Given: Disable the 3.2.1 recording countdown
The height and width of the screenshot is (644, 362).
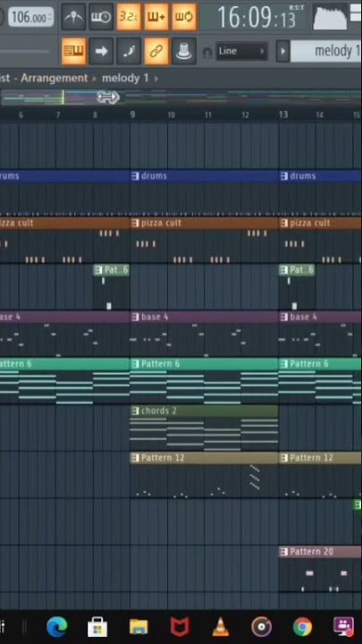Looking at the screenshot, I should (x=129, y=17).
